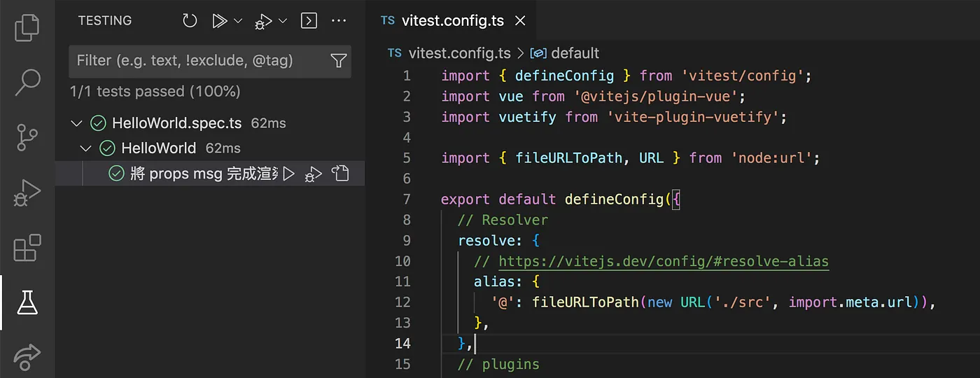The width and height of the screenshot is (980, 378).
Task: Click 'node:url' string on line 5
Action: [x=771, y=158]
